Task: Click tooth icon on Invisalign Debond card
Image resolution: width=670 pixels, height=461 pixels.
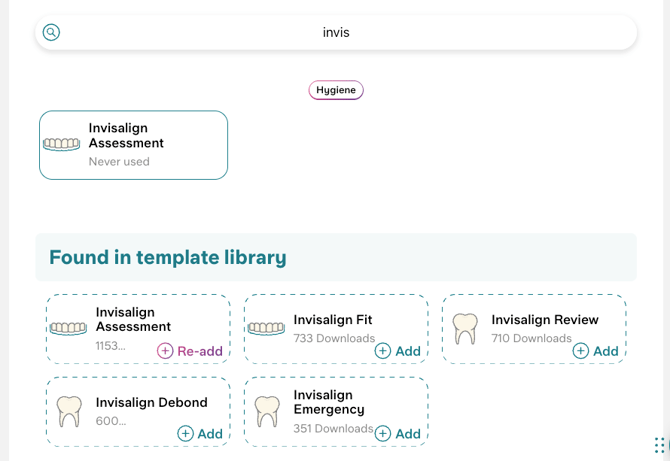Action: [69, 410]
